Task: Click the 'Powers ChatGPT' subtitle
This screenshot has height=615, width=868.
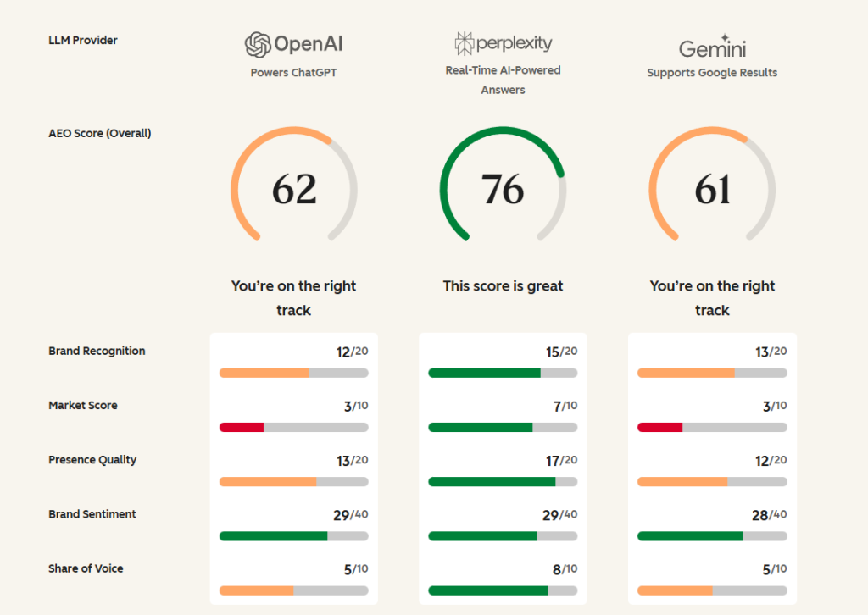Action: point(293,73)
